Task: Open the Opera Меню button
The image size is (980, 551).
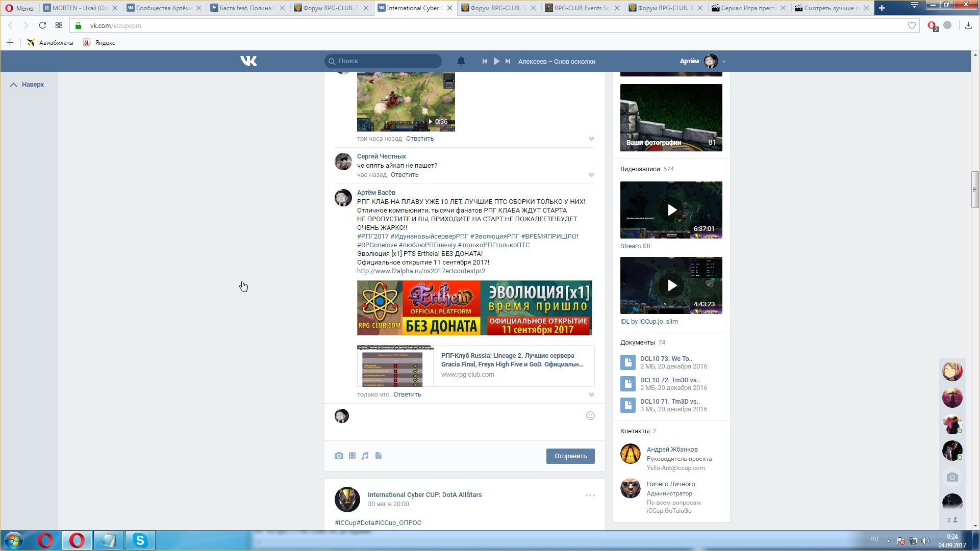Action: pyautogui.click(x=19, y=8)
